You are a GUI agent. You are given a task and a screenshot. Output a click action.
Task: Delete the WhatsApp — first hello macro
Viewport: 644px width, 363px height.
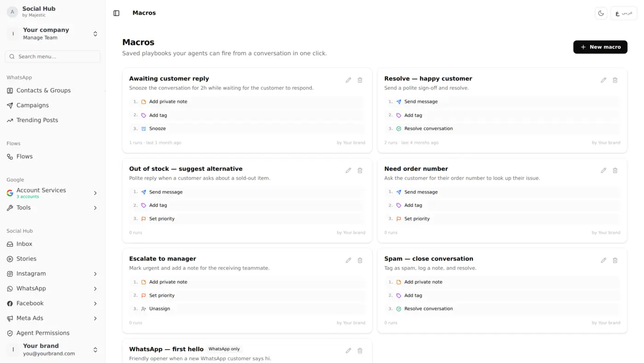coord(360,351)
